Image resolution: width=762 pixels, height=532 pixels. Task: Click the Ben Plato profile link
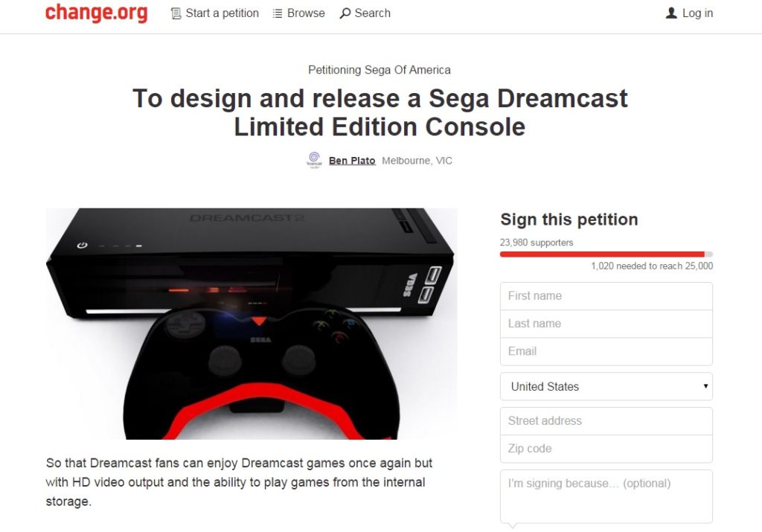[x=350, y=160]
